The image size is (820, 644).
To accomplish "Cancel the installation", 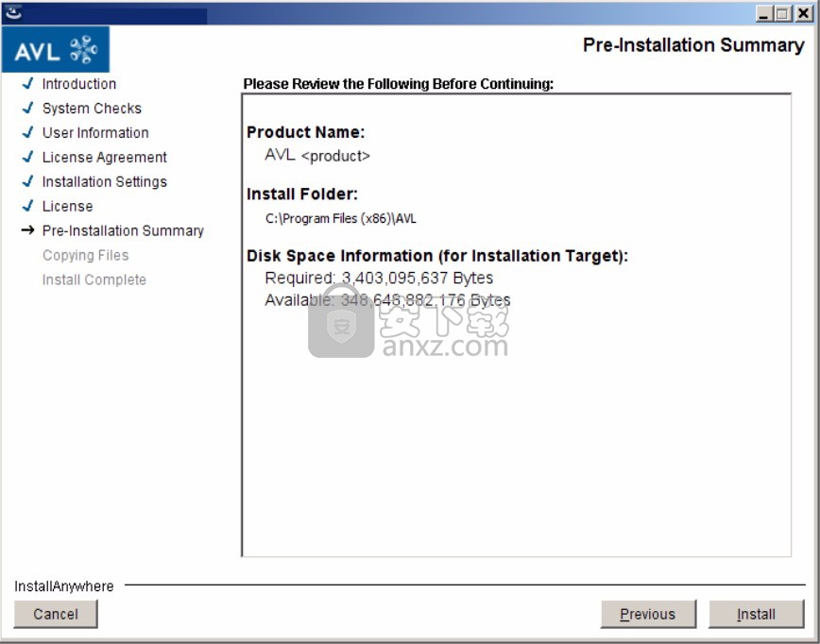I will point(56,614).
